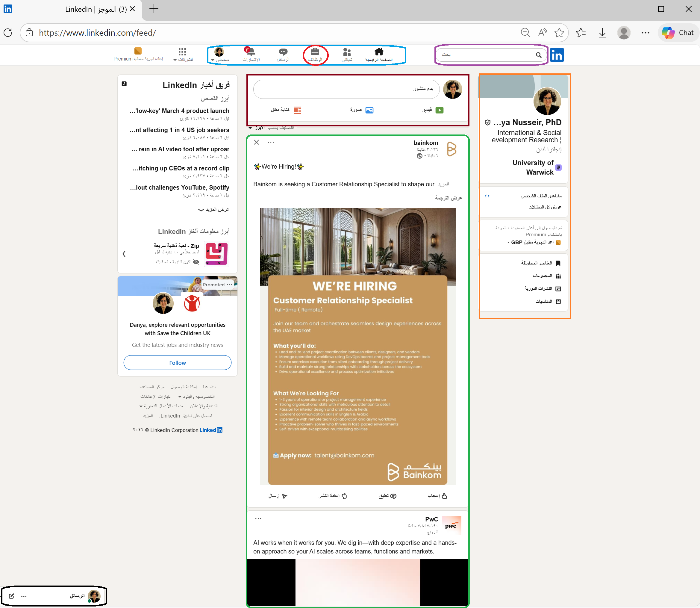
Task: Expand Business Services (خدمات الأعمال التجارية) footer dropdown
Action: pyautogui.click(x=161, y=406)
